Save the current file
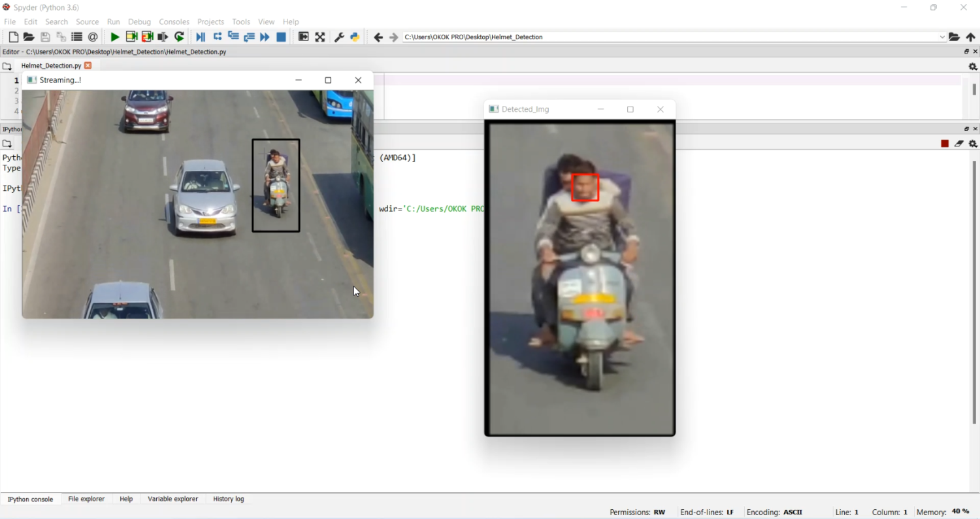The height and width of the screenshot is (519, 980). pyautogui.click(x=44, y=37)
